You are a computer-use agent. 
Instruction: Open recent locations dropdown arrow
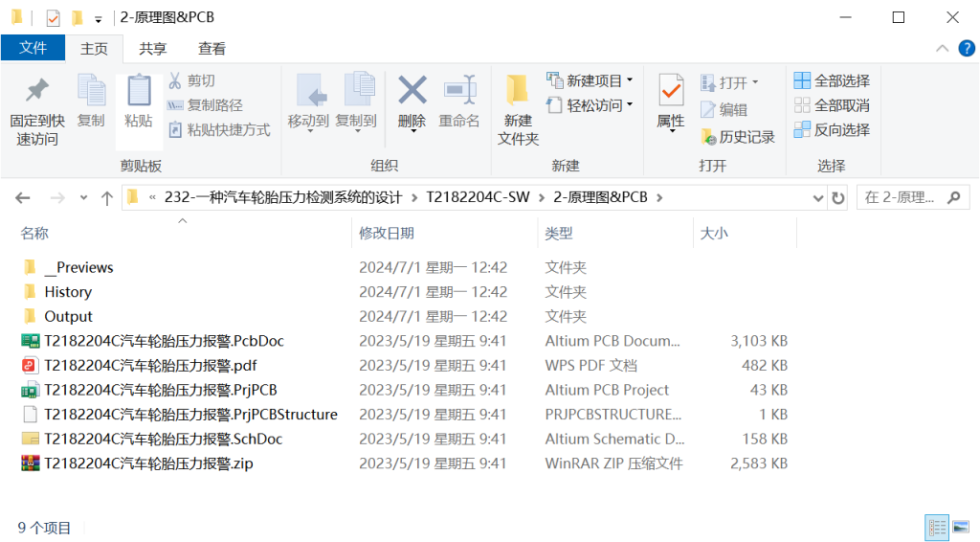pos(84,198)
